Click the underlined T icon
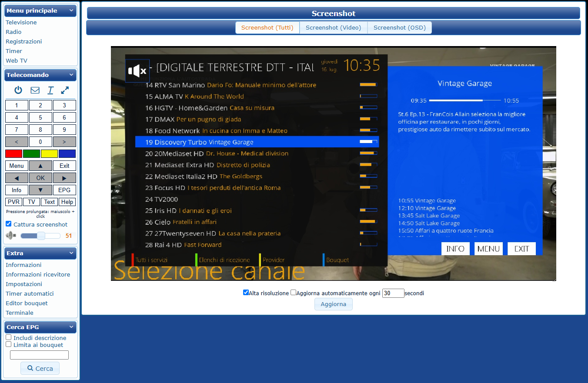588x383 pixels. (50, 90)
